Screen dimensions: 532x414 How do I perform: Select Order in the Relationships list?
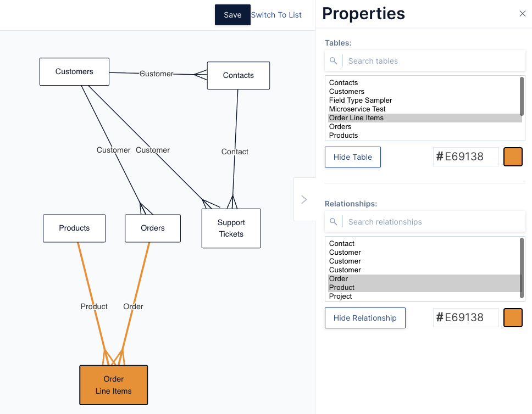pyautogui.click(x=424, y=279)
